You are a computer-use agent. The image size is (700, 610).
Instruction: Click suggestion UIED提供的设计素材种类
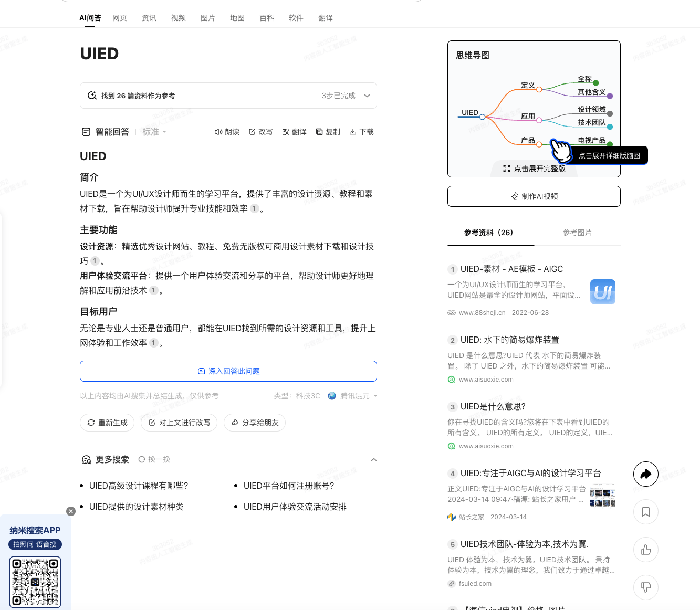click(x=137, y=507)
